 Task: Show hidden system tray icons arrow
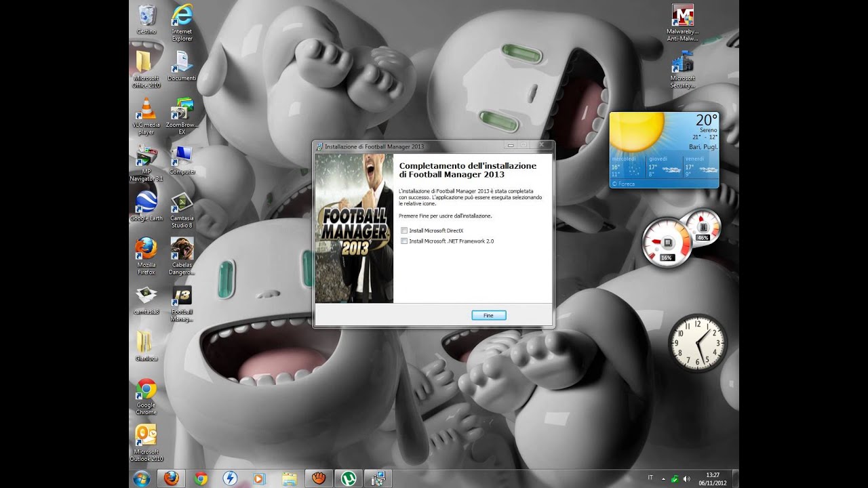(663, 479)
